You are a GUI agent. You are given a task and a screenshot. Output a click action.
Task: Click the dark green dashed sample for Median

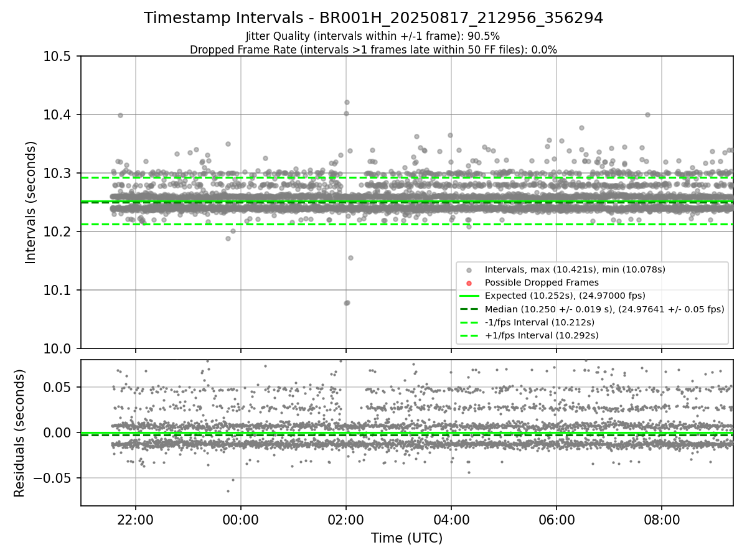(x=469, y=309)
